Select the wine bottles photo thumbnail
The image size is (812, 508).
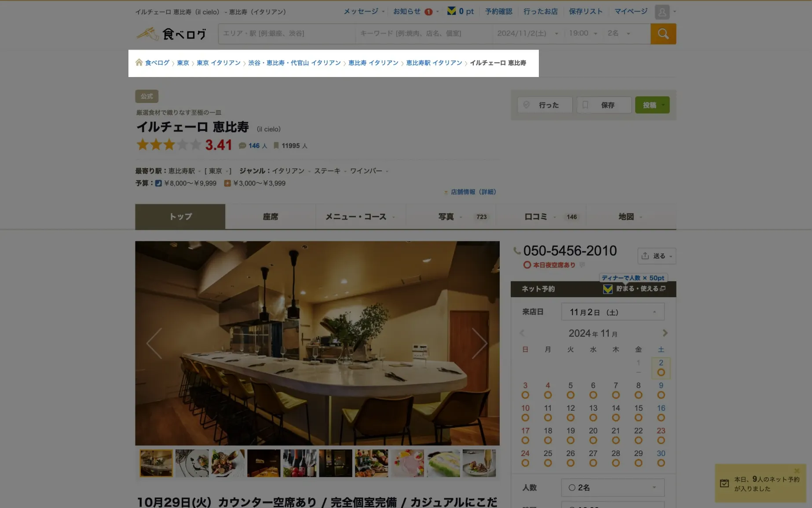click(300, 463)
